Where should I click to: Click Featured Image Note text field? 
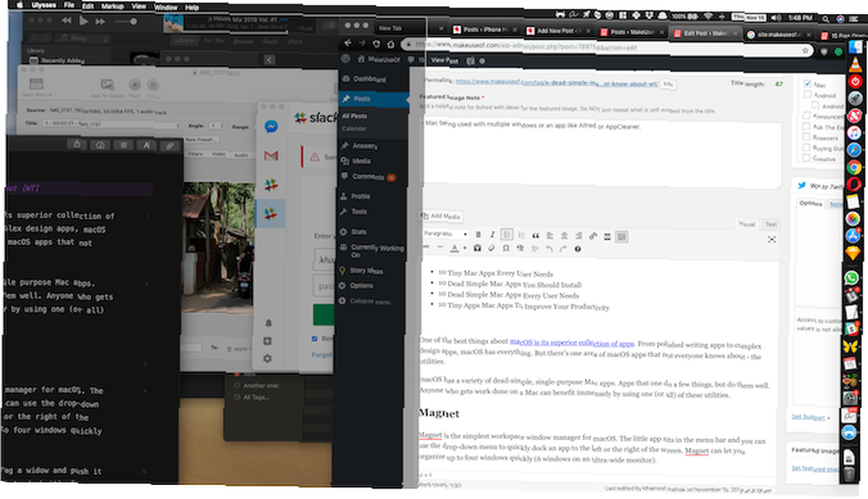(601, 152)
